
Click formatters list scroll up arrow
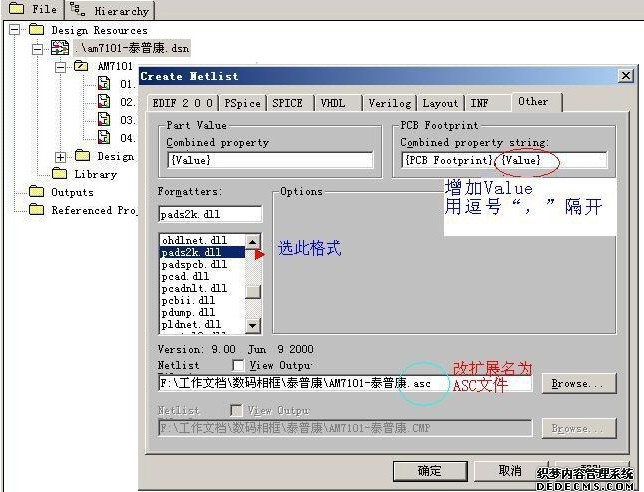(x=253, y=241)
